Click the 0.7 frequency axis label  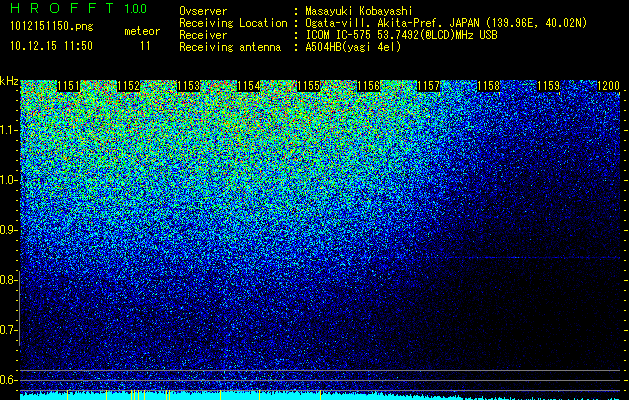[x=8, y=330]
